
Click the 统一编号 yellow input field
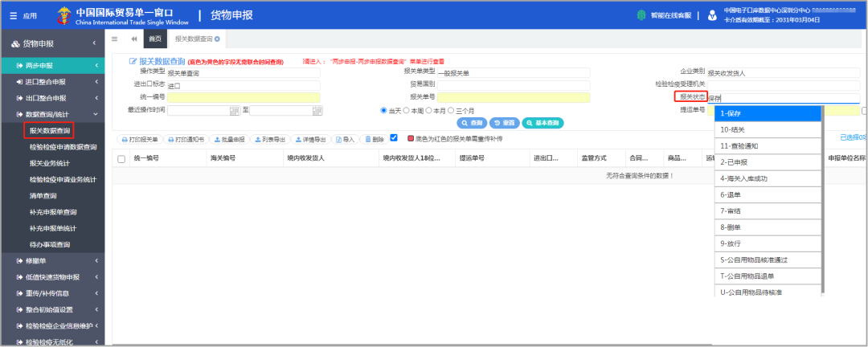(244, 97)
